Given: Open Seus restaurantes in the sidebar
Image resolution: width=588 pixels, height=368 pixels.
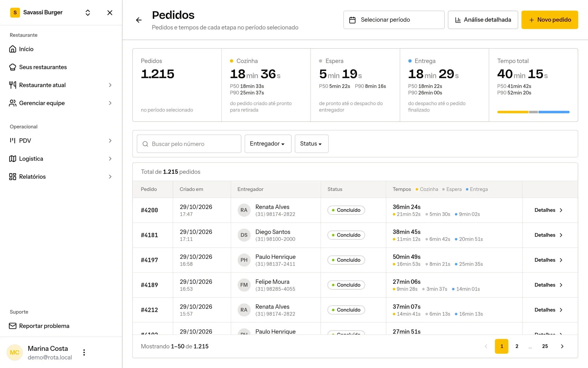Looking at the screenshot, I should [61, 67].
